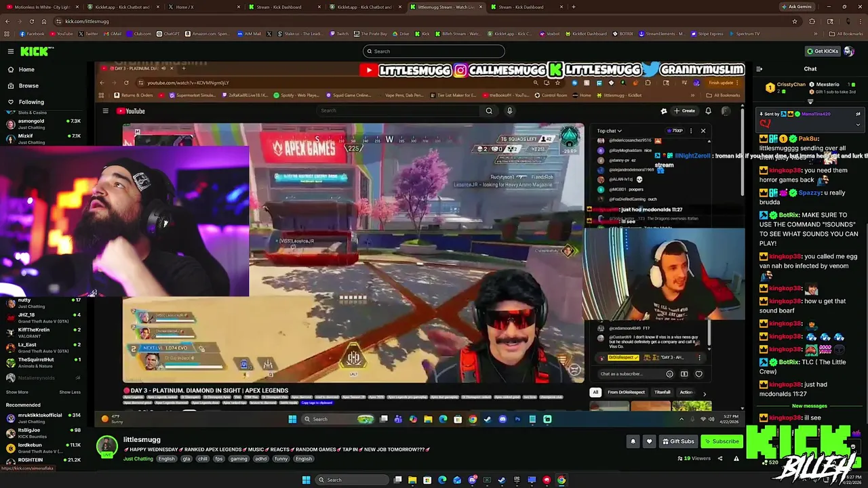Open the Windows Start menu
The width and height of the screenshot is (868, 488).
(x=306, y=480)
